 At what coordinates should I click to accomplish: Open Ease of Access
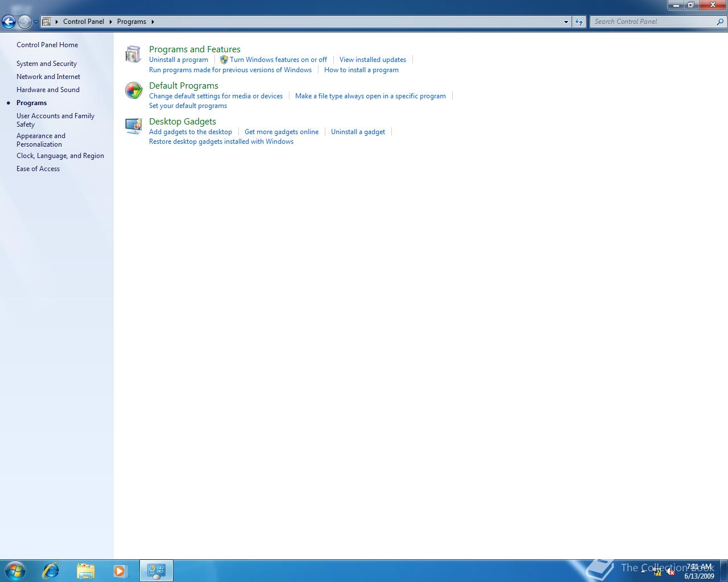point(38,169)
